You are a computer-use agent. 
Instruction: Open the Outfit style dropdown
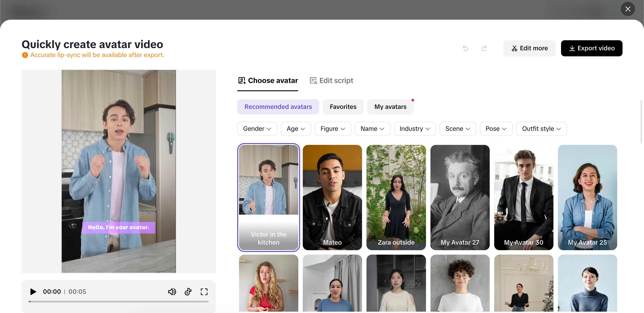(x=541, y=129)
